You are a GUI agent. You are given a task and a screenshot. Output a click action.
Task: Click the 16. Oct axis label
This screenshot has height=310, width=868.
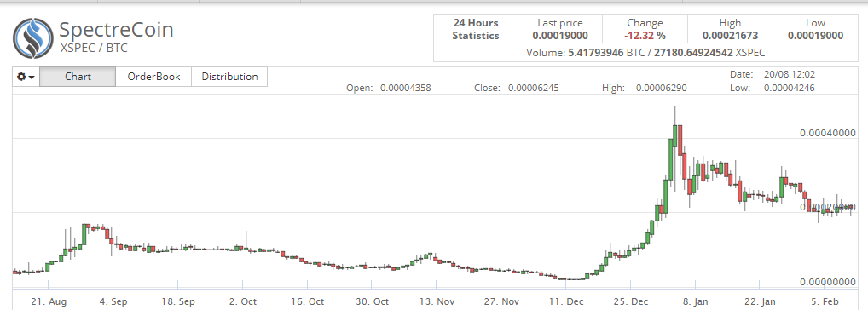307,302
